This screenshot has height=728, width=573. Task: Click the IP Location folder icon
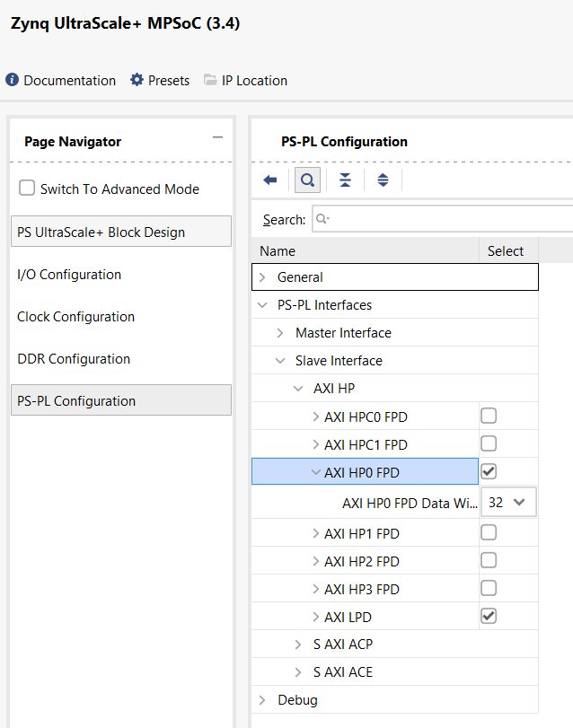[210, 81]
